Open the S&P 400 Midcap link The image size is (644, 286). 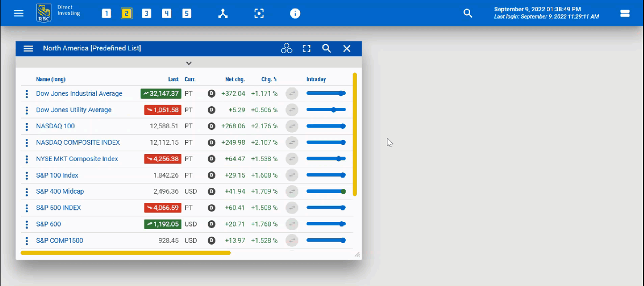pos(60,192)
